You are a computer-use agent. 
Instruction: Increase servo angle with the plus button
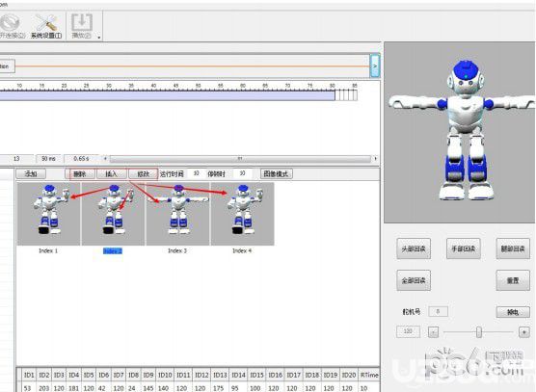tap(524, 332)
